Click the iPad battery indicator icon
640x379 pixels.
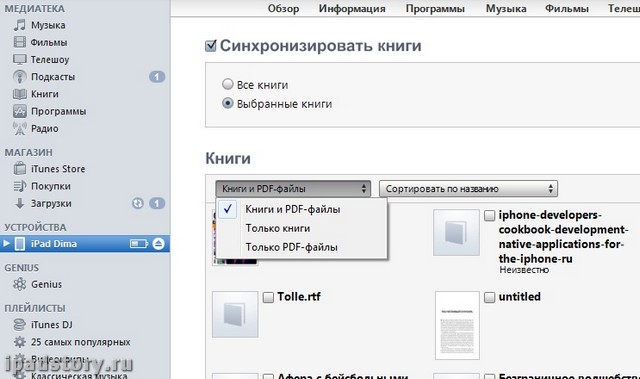(x=139, y=244)
